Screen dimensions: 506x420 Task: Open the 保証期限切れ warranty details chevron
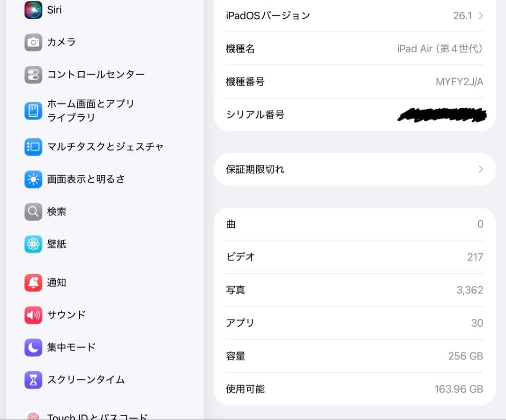480,169
